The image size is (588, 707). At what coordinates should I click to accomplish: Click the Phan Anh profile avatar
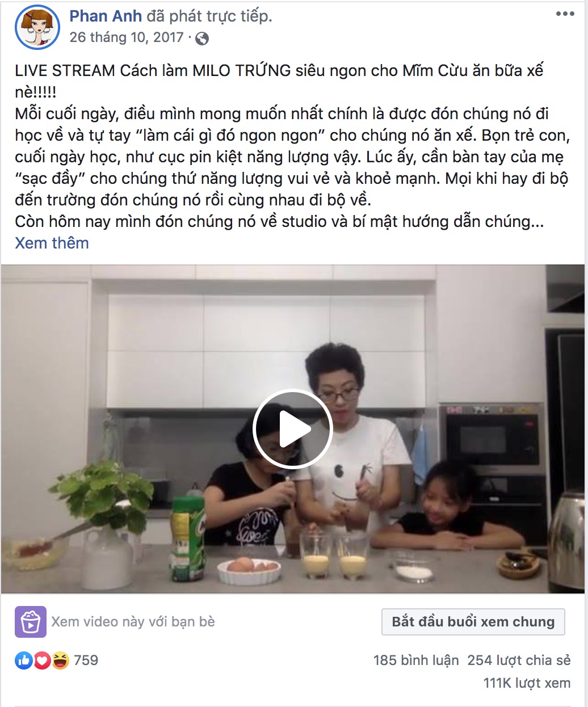pos(37,27)
